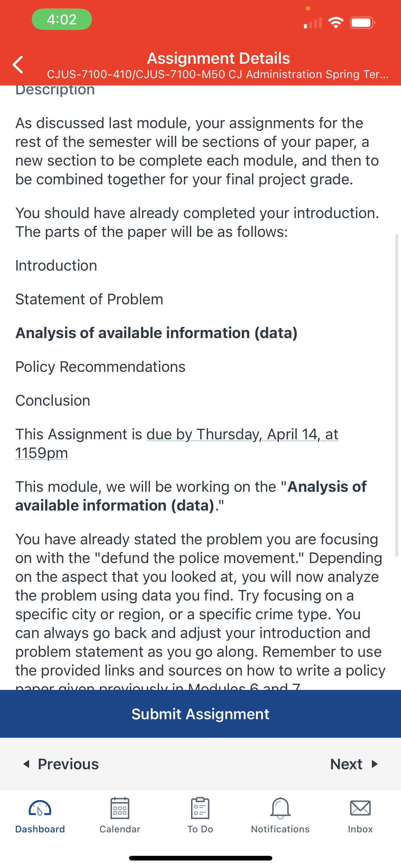Open the Dashboard tab icon
This screenshot has width=401, height=868.
pos(40,808)
